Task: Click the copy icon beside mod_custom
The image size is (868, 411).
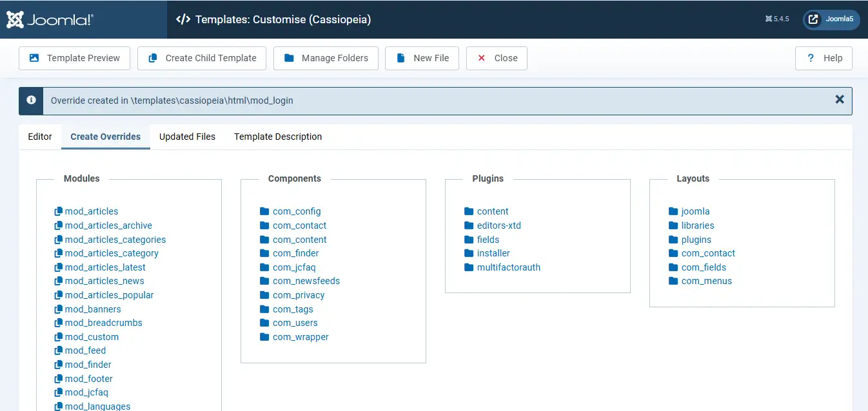Action: click(59, 337)
